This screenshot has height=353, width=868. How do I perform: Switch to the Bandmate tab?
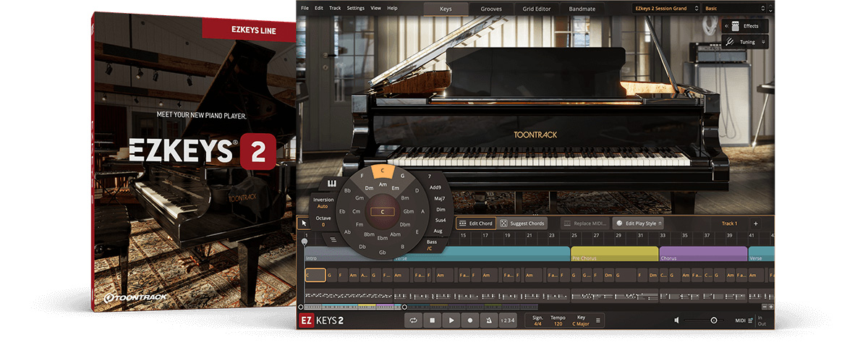coord(583,9)
